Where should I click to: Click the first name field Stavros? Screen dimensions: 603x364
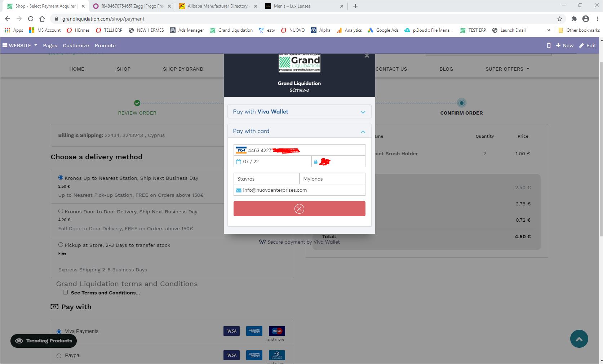pos(266,179)
